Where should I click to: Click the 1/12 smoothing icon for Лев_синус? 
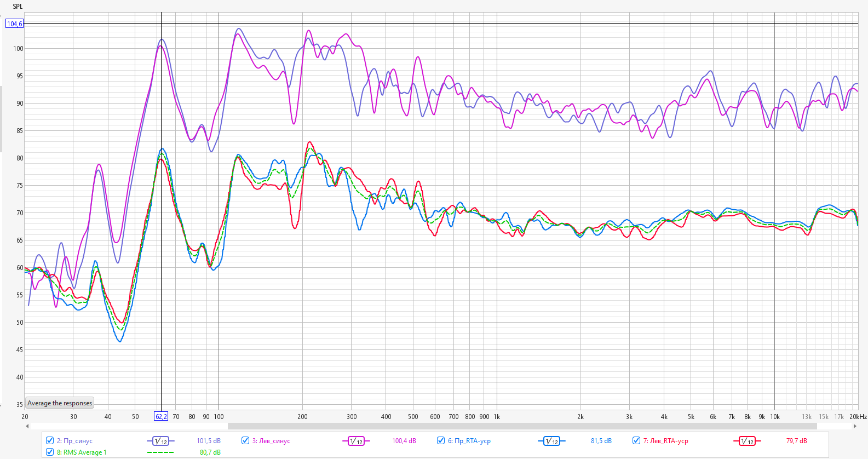[x=356, y=441]
